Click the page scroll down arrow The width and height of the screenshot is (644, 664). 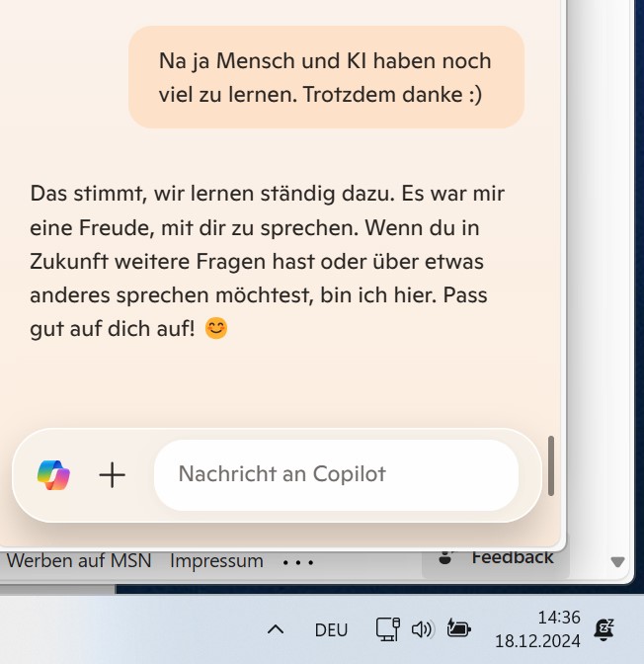(x=617, y=562)
